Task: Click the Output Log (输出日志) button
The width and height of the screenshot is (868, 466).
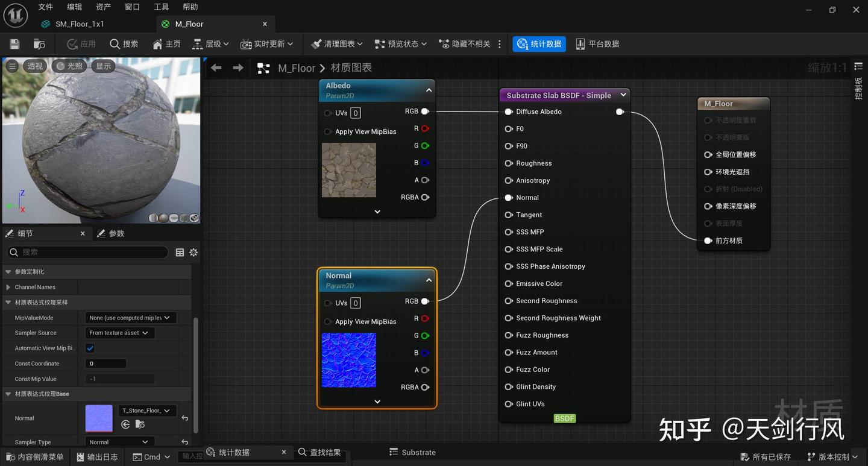Action: [96, 457]
